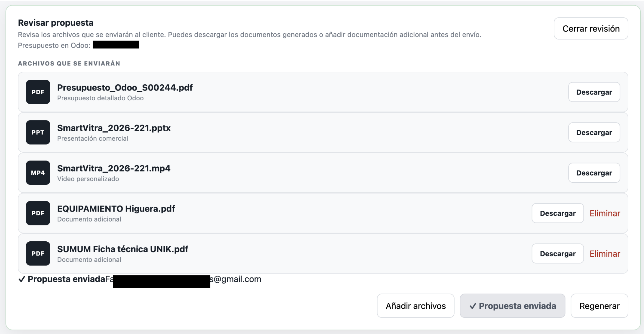Click the MP4 icon for SmartVitra video
This screenshot has height=334, width=644.
pyautogui.click(x=38, y=173)
